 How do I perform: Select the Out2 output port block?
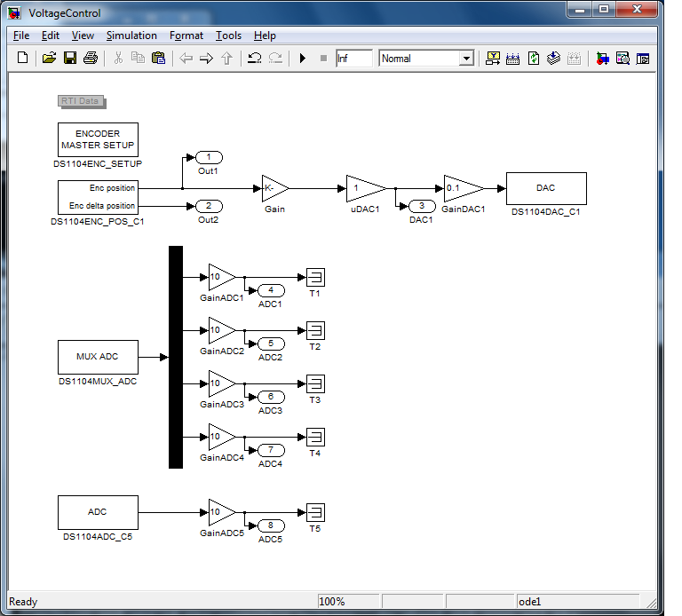209,206
